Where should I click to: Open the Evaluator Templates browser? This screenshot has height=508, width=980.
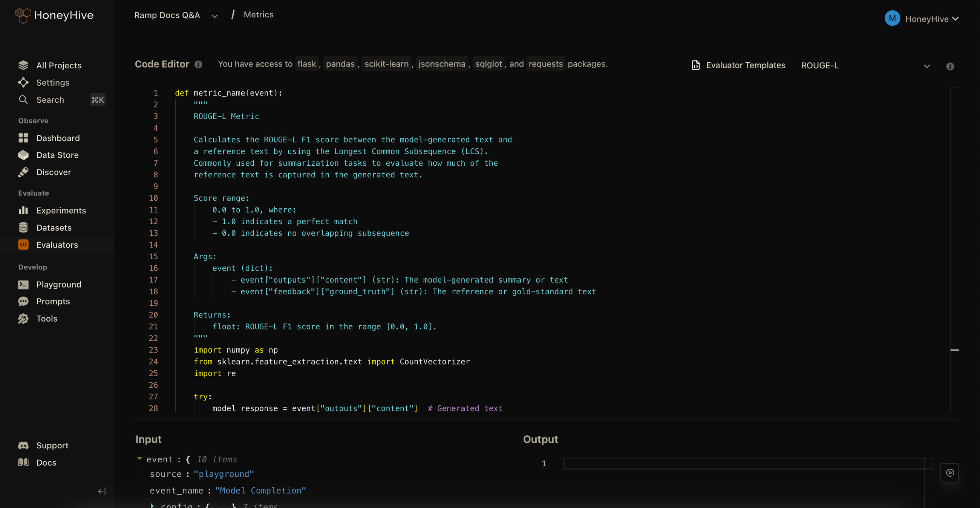coord(738,65)
